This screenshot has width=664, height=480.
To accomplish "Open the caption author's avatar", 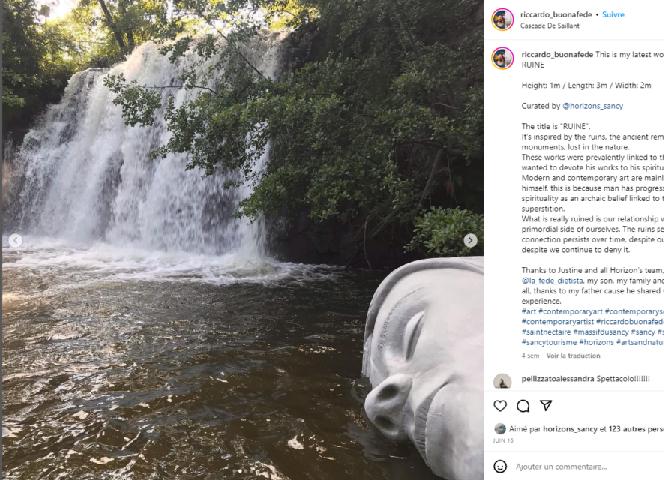I will coord(503,57).
